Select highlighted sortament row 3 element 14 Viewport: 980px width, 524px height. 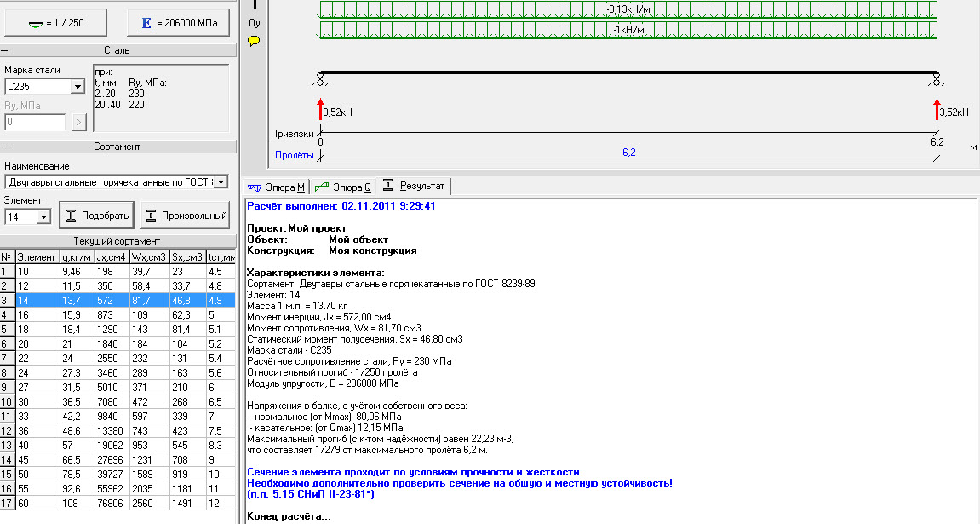117,300
